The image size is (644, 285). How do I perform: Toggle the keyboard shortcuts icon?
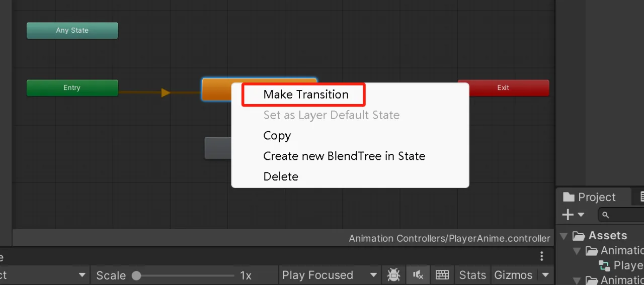click(442, 275)
